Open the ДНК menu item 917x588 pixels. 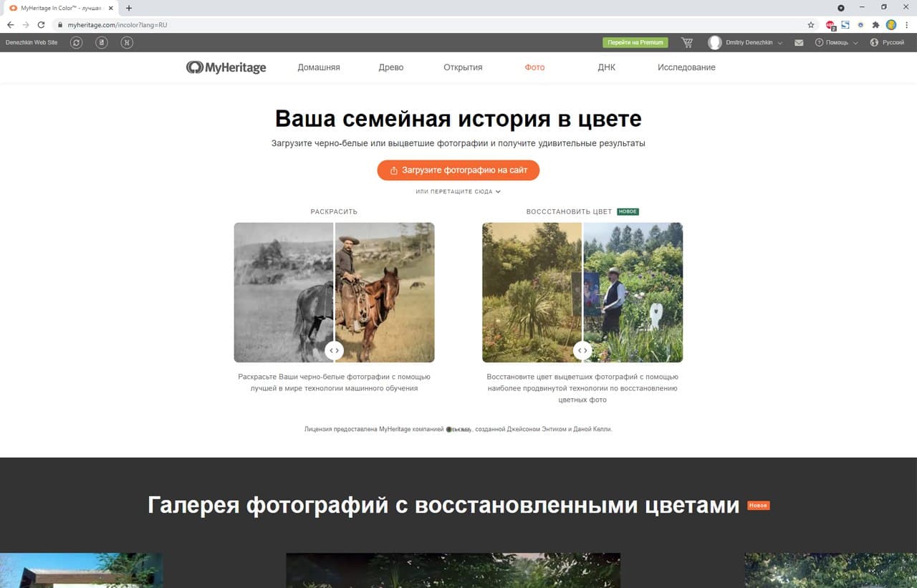[x=606, y=67]
